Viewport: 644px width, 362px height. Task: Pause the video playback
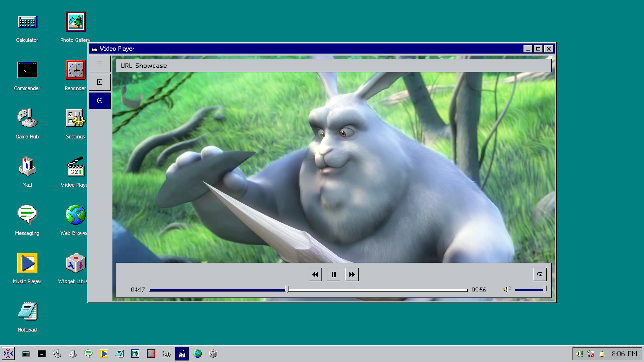(x=333, y=274)
